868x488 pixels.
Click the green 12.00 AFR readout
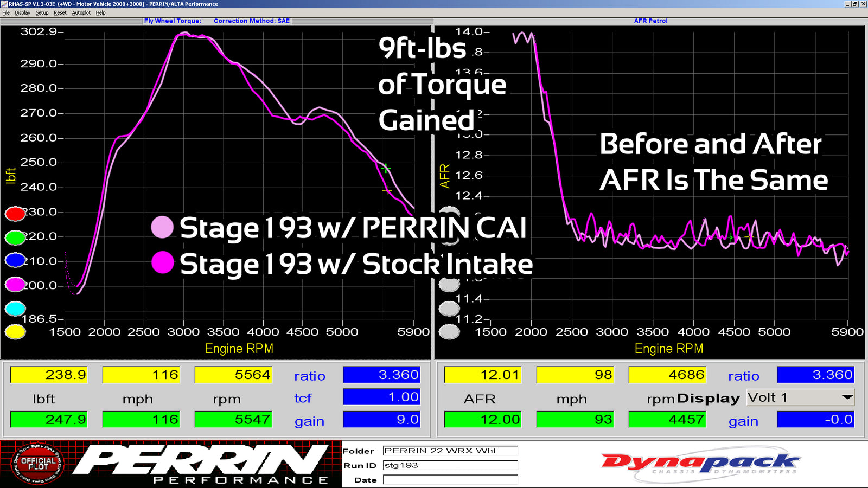483,419
